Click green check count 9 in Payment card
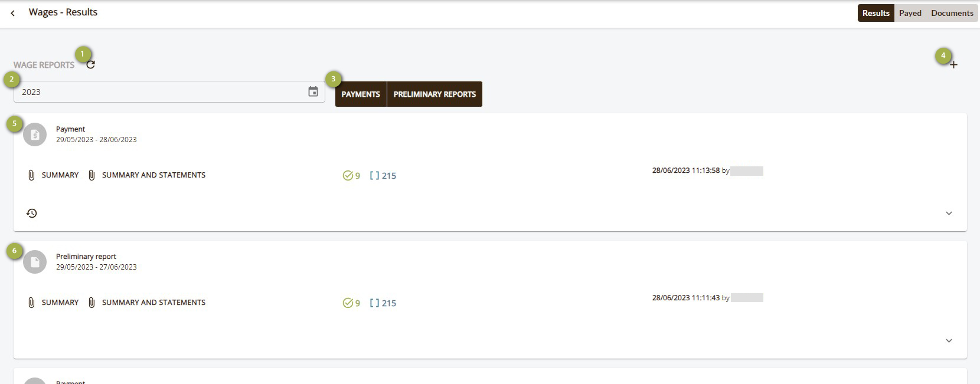 351,175
